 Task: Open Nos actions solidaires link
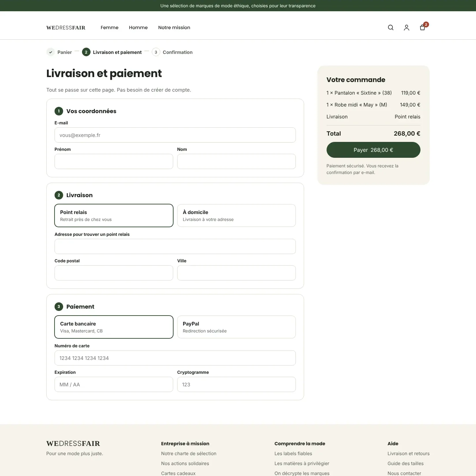tap(185, 463)
